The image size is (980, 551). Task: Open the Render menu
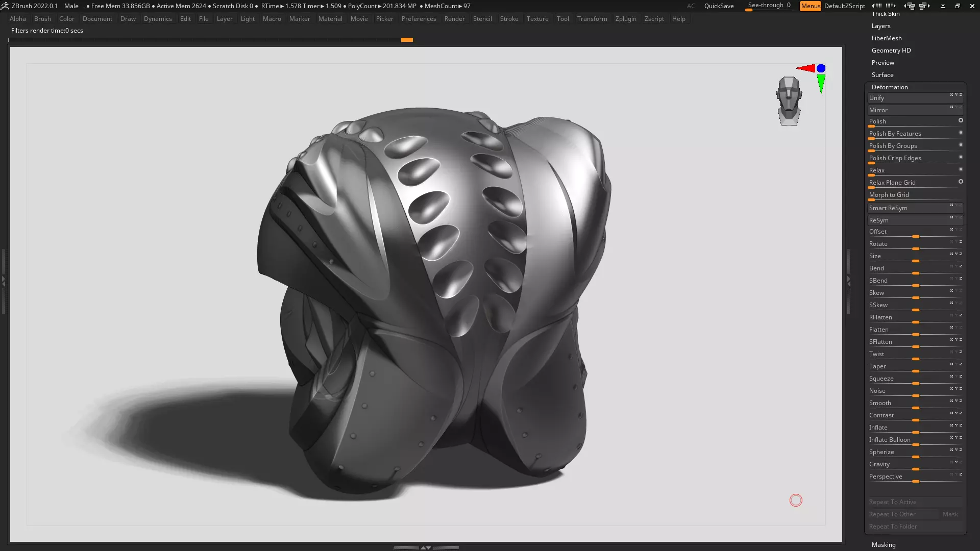(x=454, y=19)
